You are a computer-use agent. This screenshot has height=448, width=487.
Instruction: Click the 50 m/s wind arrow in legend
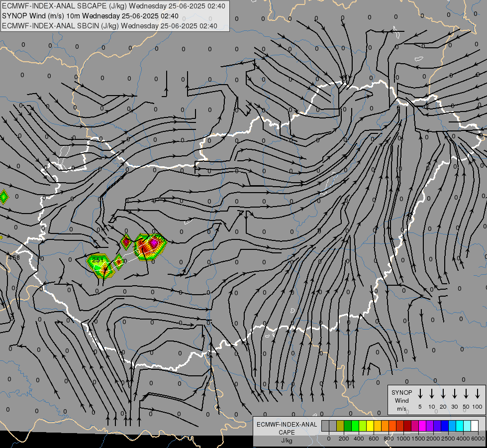click(466, 394)
